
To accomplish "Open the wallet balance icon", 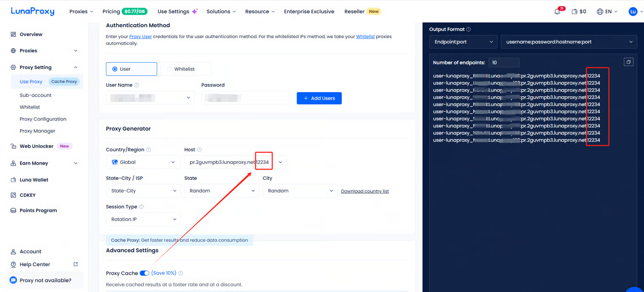I will 575,12.
